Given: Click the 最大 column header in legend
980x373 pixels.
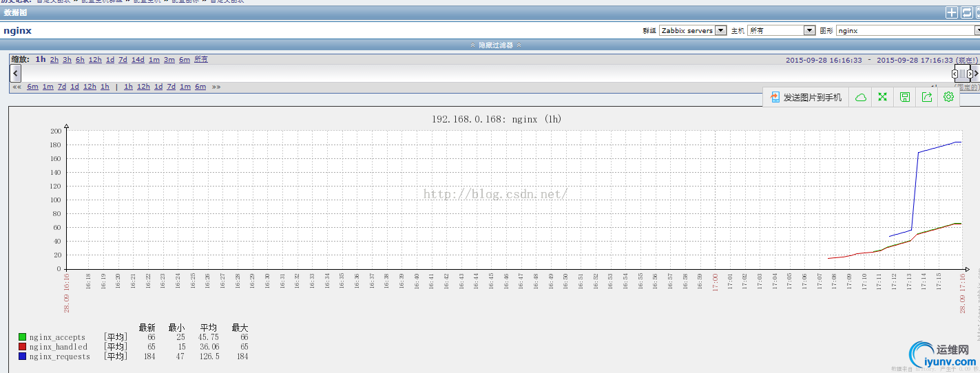Looking at the screenshot, I should click(x=240, y=328).
